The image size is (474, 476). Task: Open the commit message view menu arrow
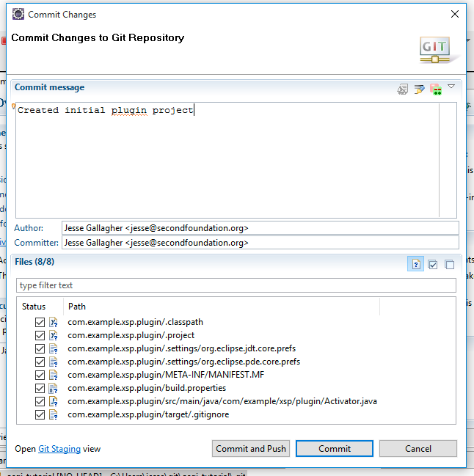[451, 87]
